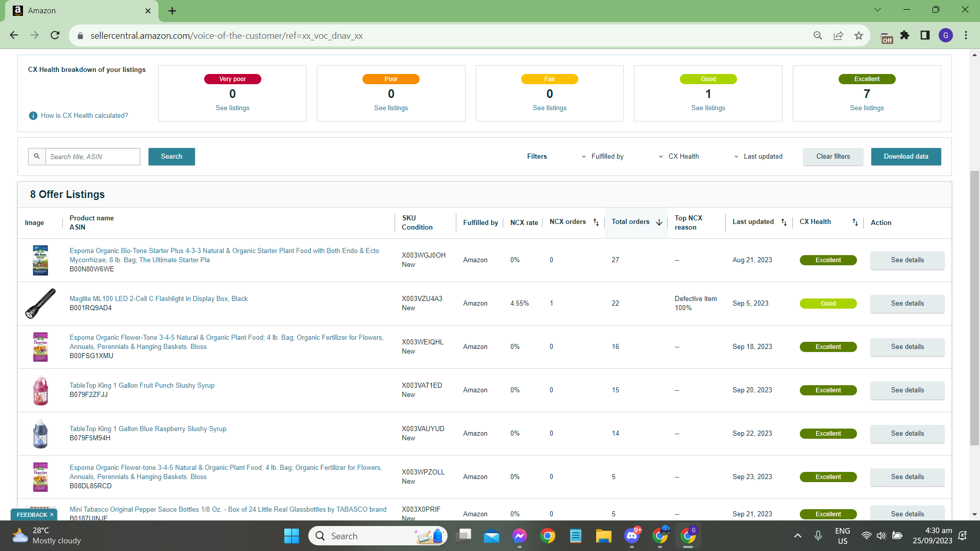Click the Search title, ASIN input field
The width and height of the screenshot is (980, 551).
tap(93, 157)
